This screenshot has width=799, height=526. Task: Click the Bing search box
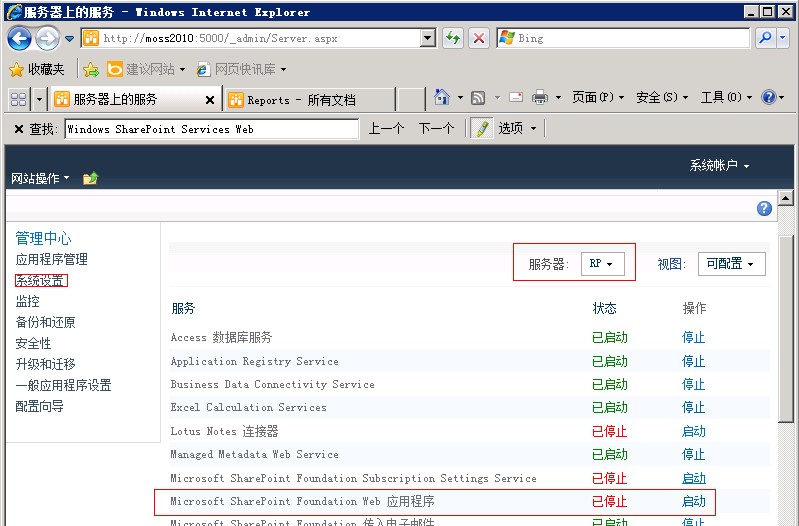[x=623, y=38]
